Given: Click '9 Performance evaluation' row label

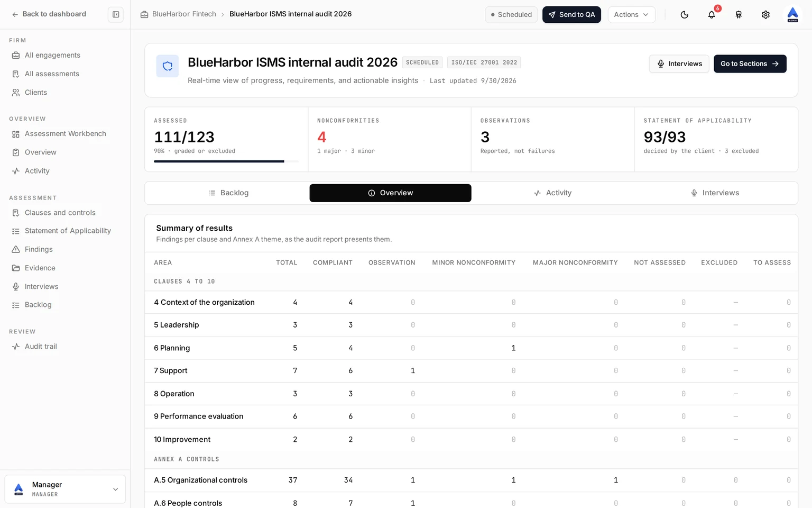Looking at the screenshot, I should [199, 416].
